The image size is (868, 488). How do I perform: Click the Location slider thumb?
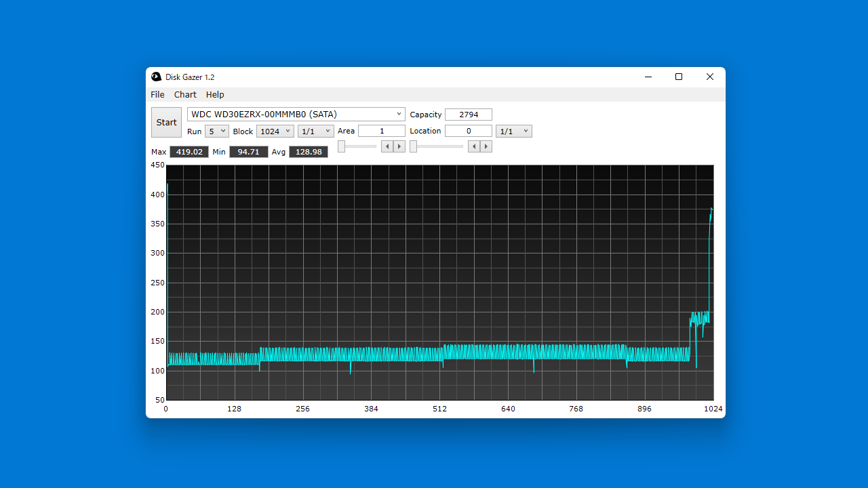414,146
